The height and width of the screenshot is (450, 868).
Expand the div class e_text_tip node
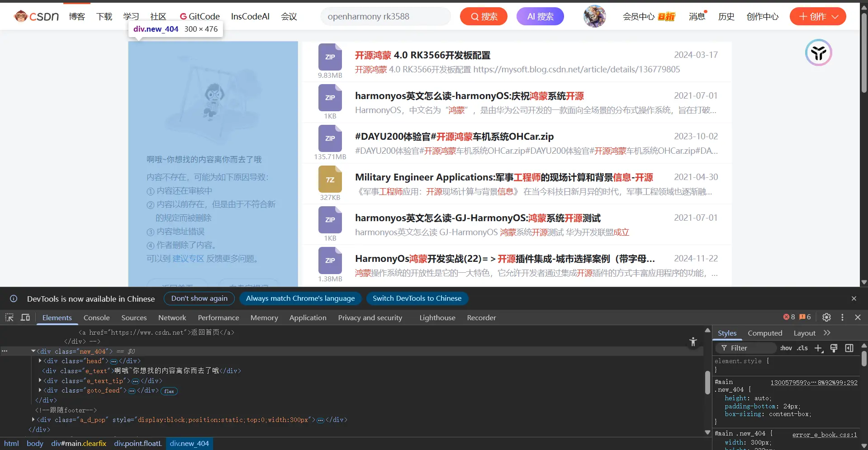tap(40, 380)
